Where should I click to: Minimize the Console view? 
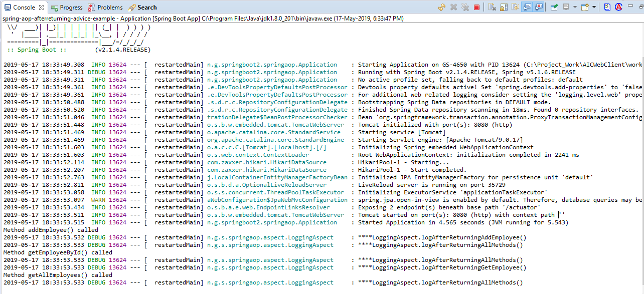[x=630, y=6]
